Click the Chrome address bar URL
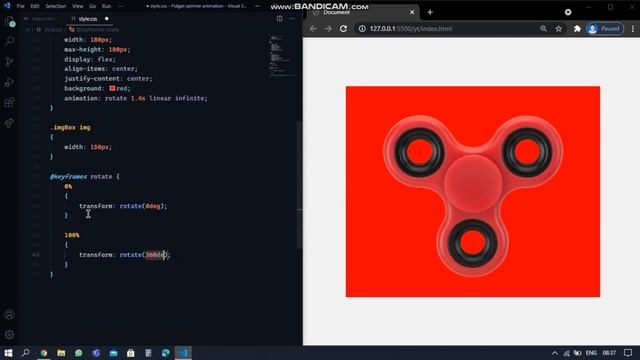 pos(411,29)
